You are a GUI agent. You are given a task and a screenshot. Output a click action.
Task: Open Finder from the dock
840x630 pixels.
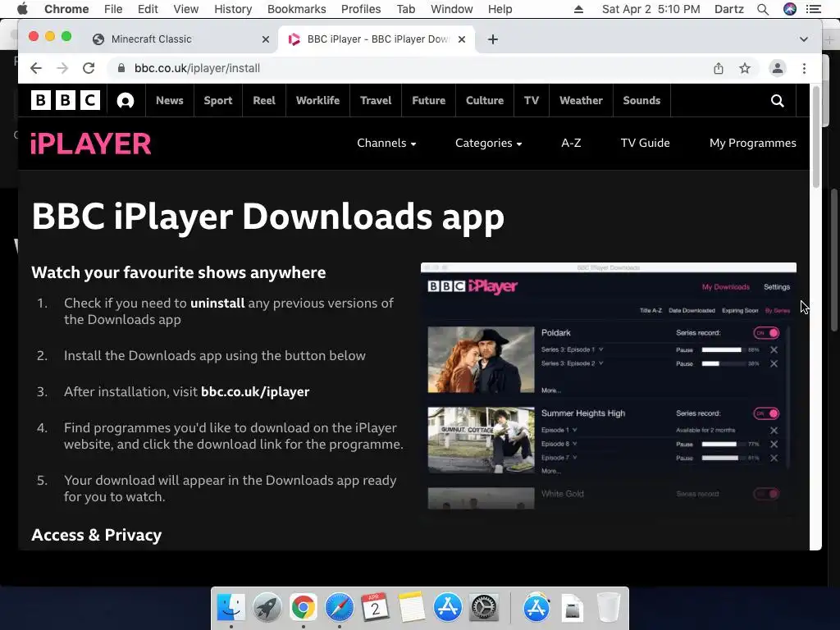pos(231,607)
